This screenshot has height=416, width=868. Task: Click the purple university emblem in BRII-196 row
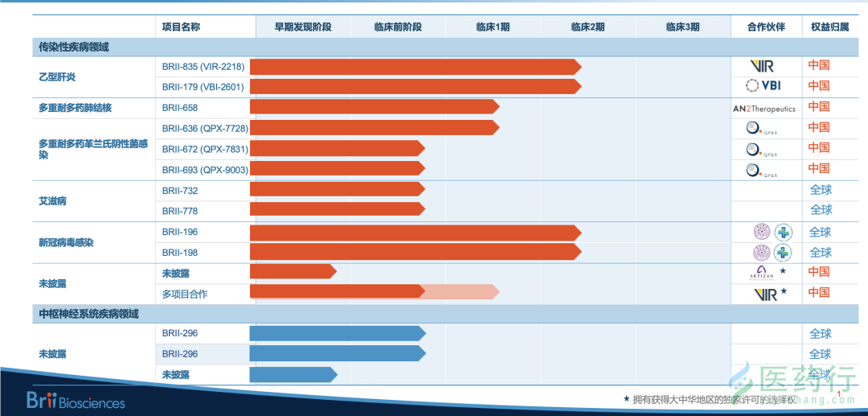[x=760, y=233]
